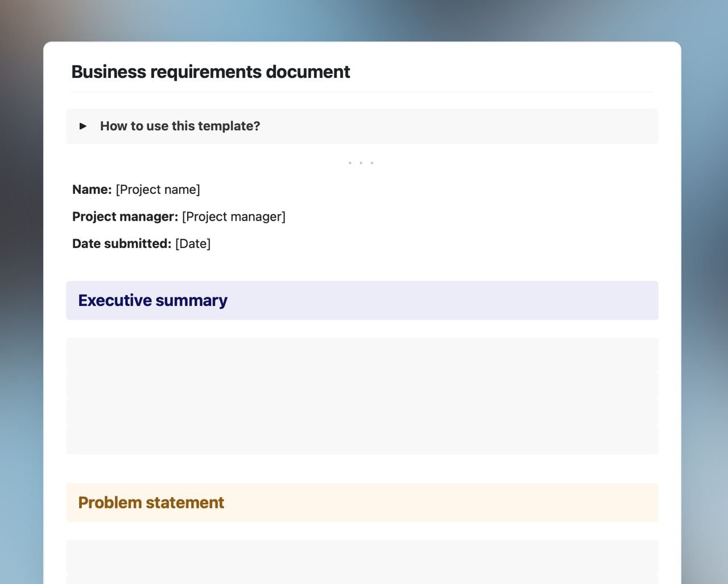Image resolution: width=728 pixels, height=584 pixels.
Task: Select the 'Problem statement' heading banner
Action: (x=151, y=503)
